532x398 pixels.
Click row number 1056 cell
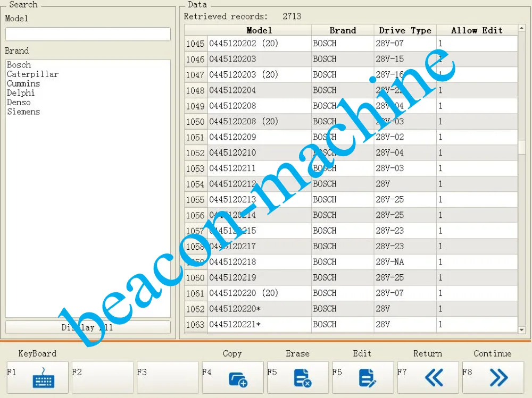[x=196, y=215]
